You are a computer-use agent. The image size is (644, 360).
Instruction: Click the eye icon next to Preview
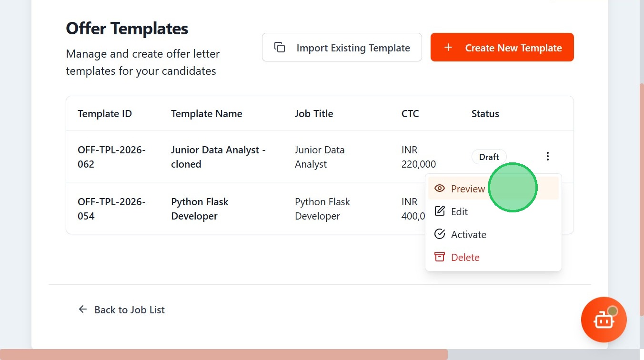440,189
